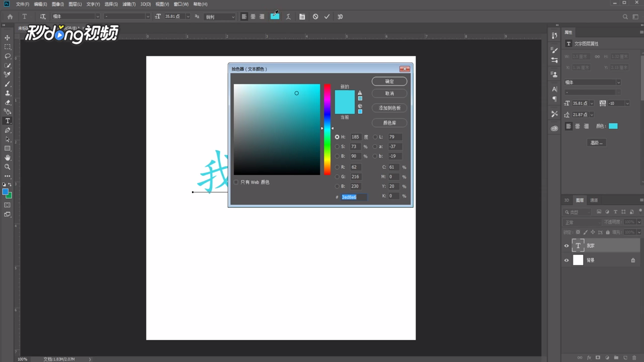This screenshot has height=362, width=644.
Task: Select the Horizontal Type tool
Action: tap(8, 121)
